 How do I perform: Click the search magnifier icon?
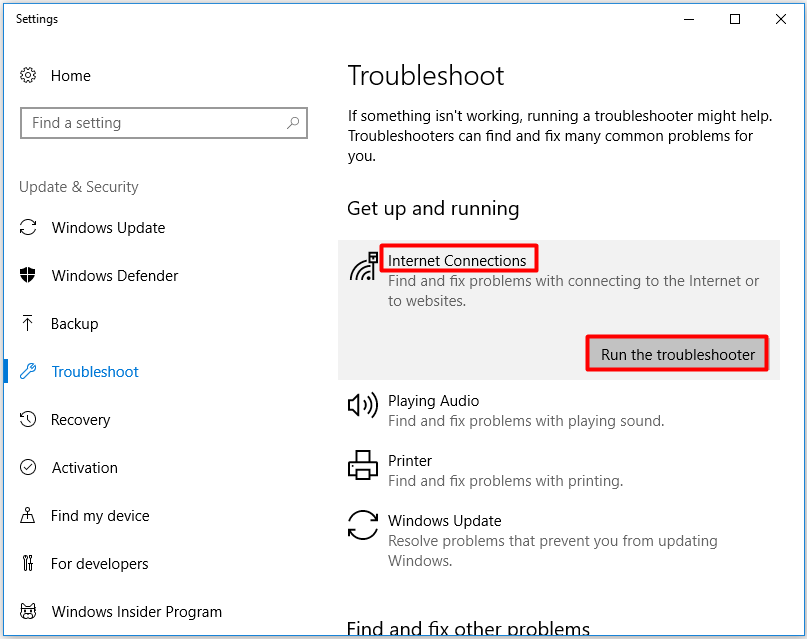point(293,123)
